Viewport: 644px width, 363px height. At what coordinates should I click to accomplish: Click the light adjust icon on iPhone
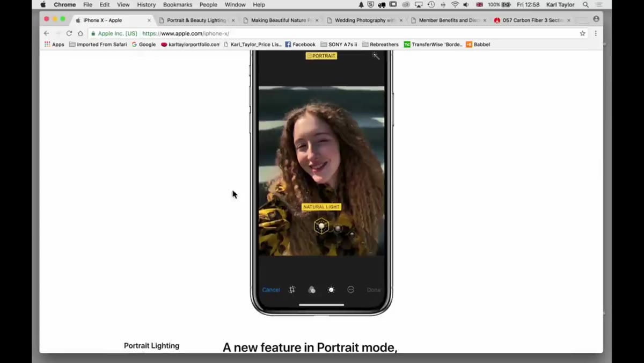point(331,290)
